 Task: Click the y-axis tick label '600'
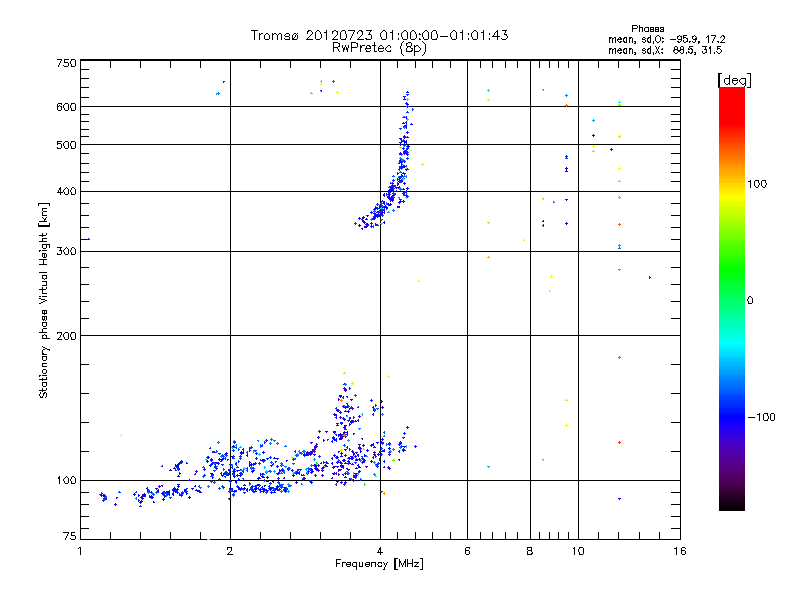click(x=66, y=107)
